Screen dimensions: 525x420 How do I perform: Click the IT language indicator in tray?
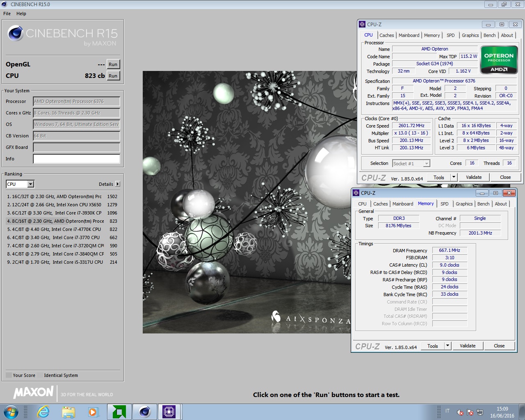coord(447,411)
